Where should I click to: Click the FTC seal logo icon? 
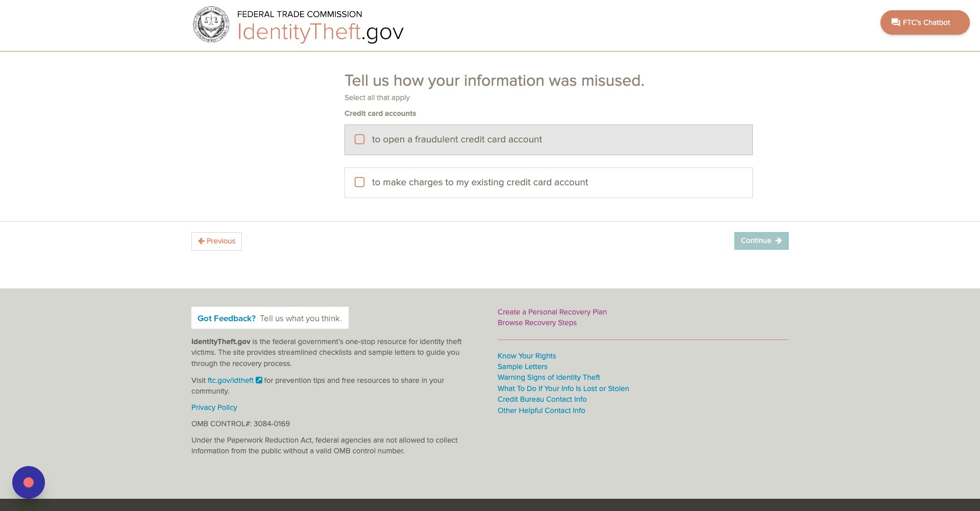pos(211,25)
